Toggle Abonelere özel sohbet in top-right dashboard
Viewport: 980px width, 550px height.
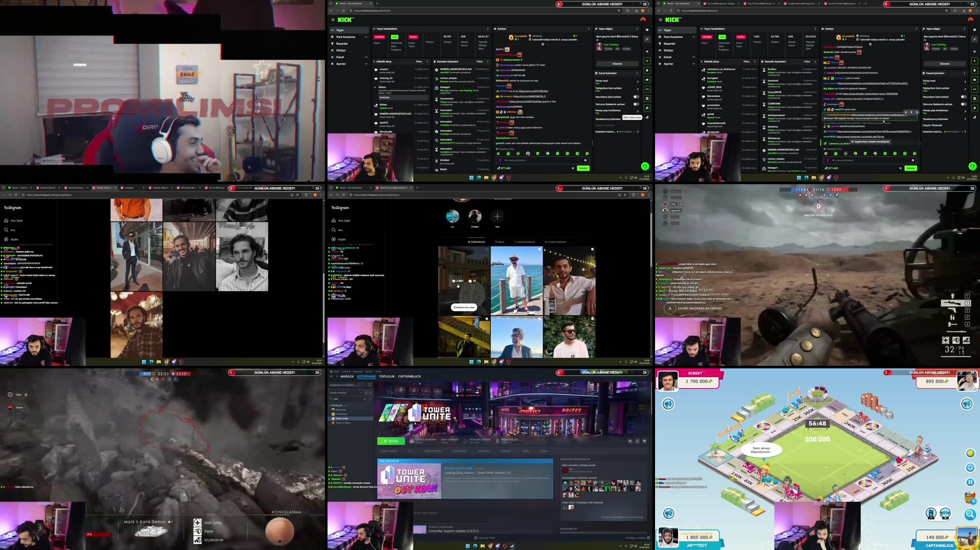coord(964,97)
